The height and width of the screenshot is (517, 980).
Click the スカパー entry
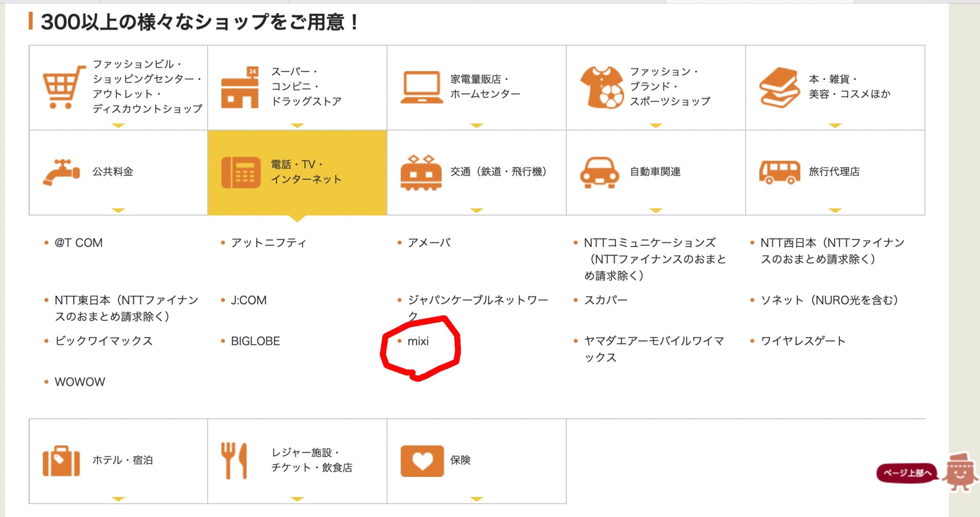[x=606, y=300]
